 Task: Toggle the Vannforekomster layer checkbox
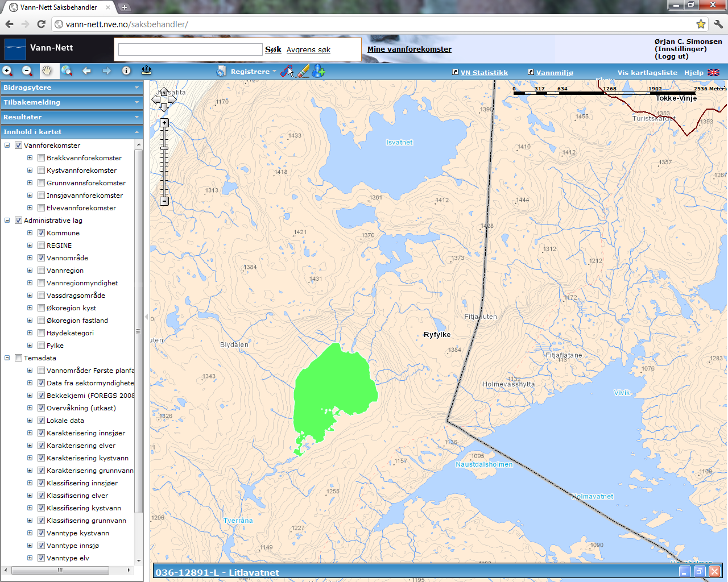click(x=18, y=145)
